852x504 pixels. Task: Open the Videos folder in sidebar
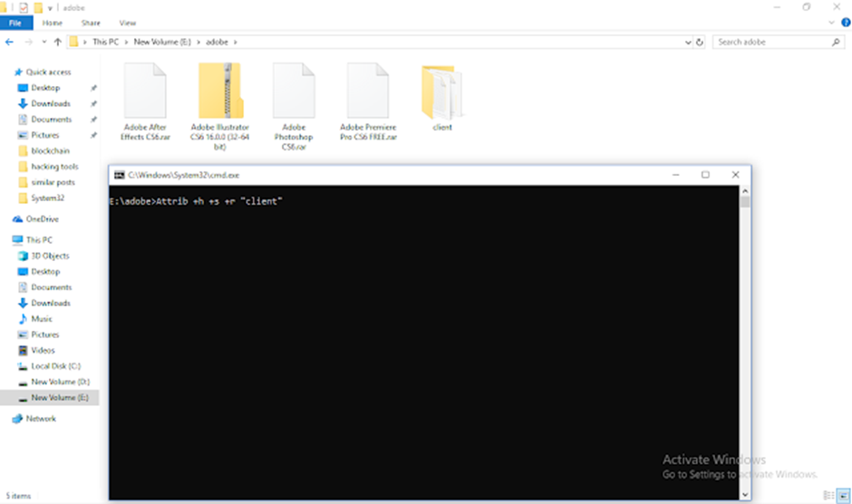(x=43, y=350)
